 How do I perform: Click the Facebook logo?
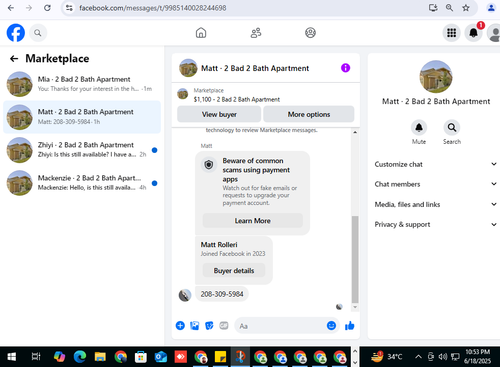pyautogui.click(x=16, y=33)
